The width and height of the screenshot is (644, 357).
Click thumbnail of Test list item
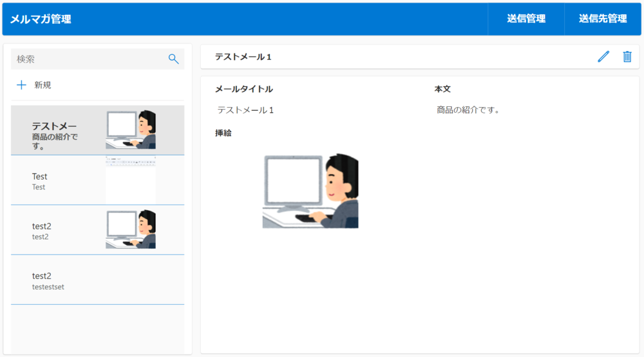pyautogui.click(x=131, y=180)
